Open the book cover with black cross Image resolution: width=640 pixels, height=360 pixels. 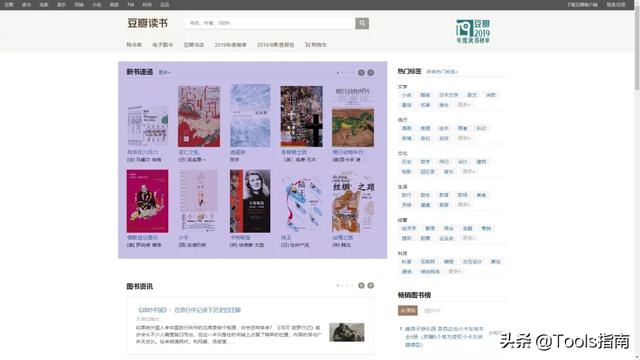(x=302, y=116)
